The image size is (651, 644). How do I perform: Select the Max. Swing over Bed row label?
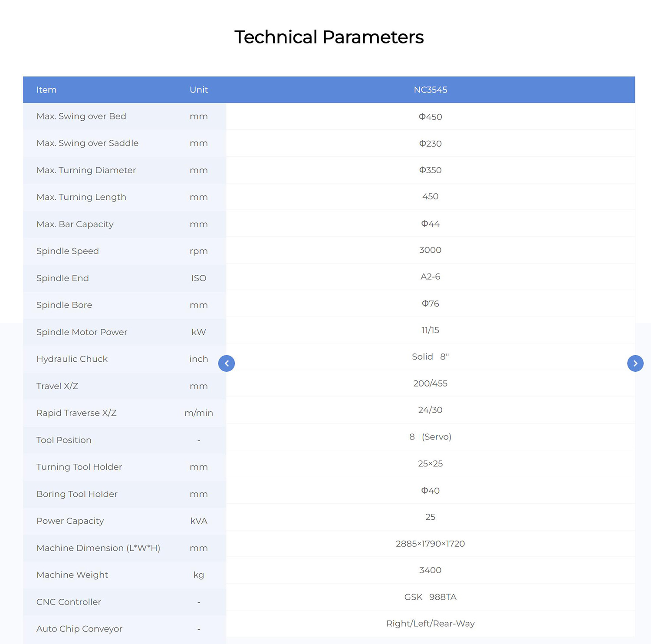click(x=81, y=116)
